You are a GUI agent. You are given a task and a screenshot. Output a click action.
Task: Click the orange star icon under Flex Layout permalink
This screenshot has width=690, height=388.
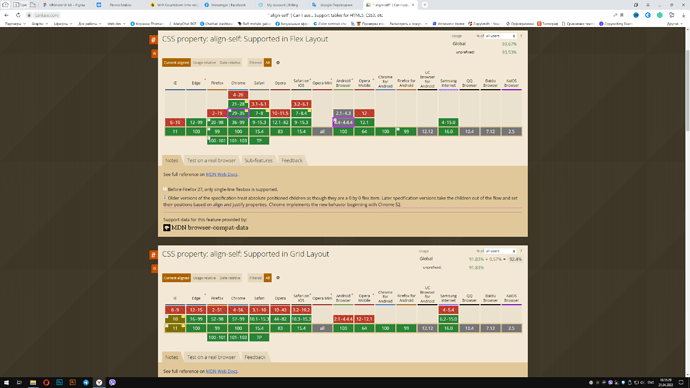pos(154,54)
